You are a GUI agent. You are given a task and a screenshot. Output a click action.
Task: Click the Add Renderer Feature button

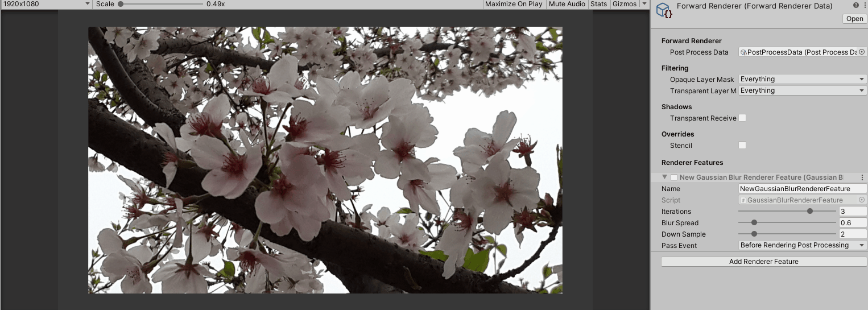pyautogui.click(x=764, y=262)
